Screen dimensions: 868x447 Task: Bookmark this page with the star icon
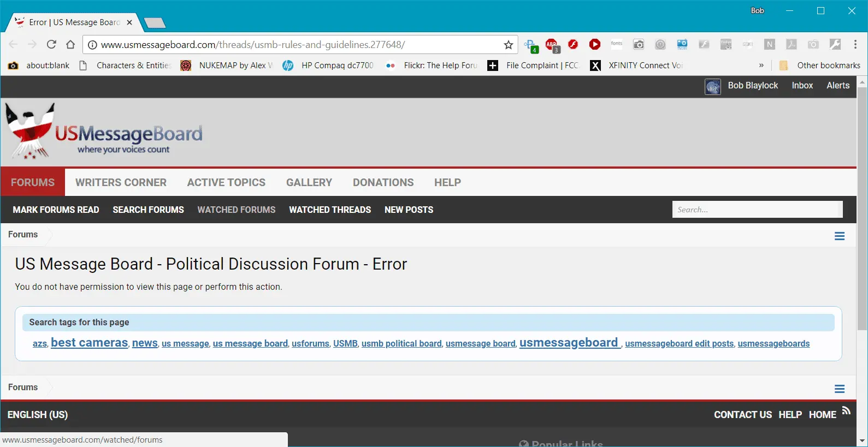[509, 45]
